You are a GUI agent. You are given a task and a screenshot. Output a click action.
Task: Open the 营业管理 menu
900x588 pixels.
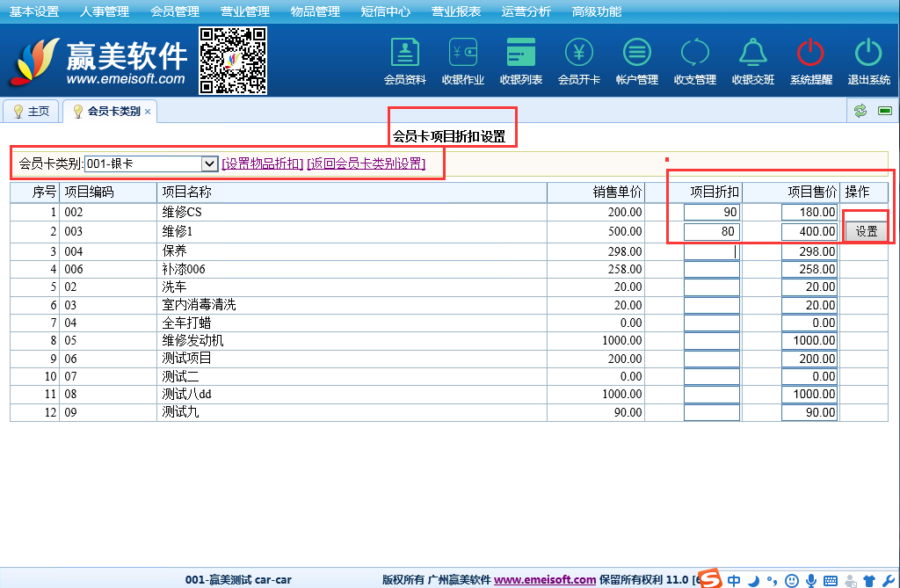[244, 11]
